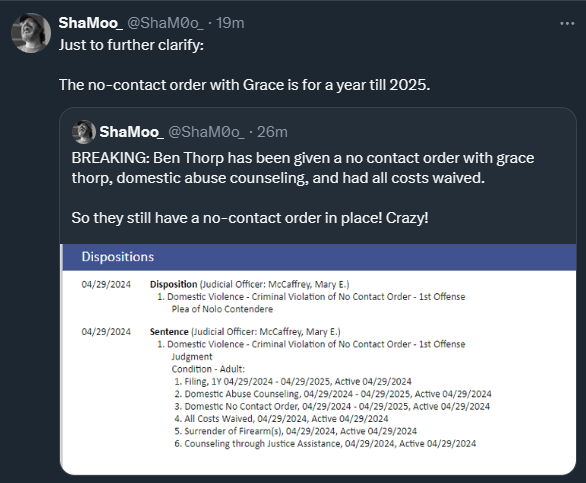Click the BREAKING Ben Thorp quoted tweet text

[x=303, y=168]
